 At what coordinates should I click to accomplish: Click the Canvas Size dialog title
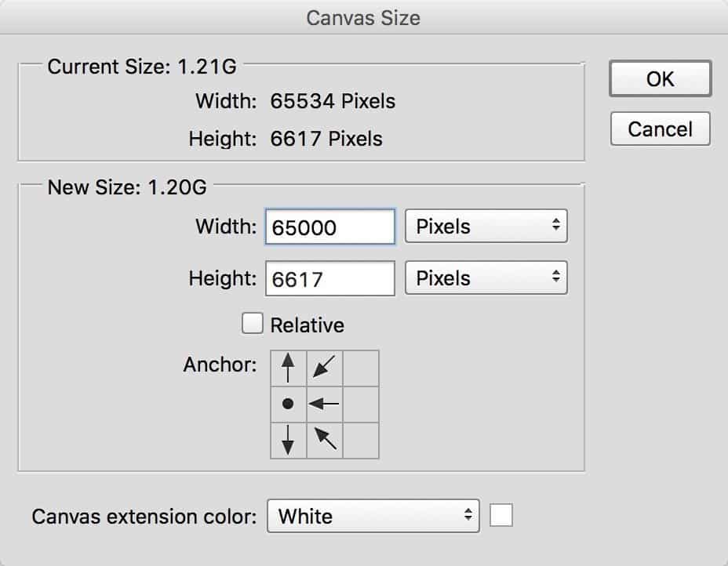363,18
